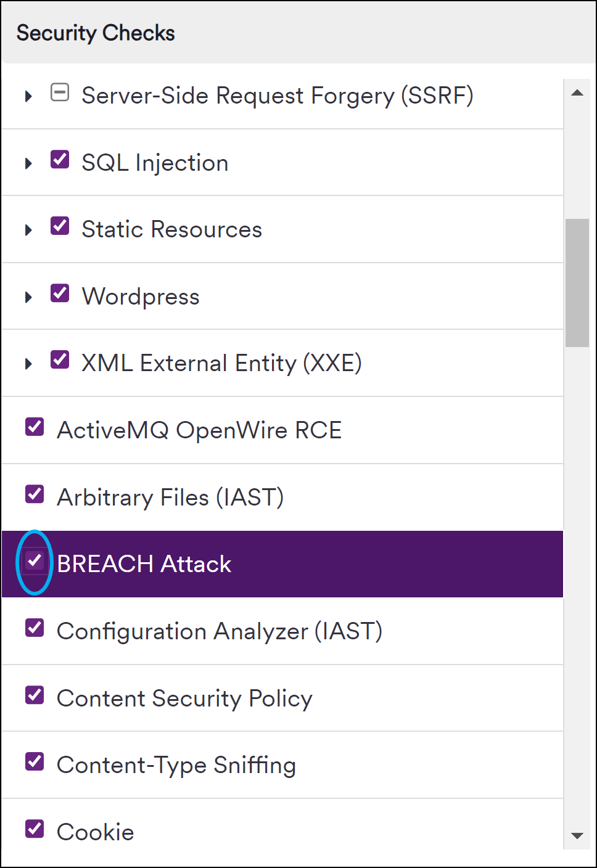
Task: Uncheck the Content Security Policy check
Action: pyautogui.click(x=34, y=695)
